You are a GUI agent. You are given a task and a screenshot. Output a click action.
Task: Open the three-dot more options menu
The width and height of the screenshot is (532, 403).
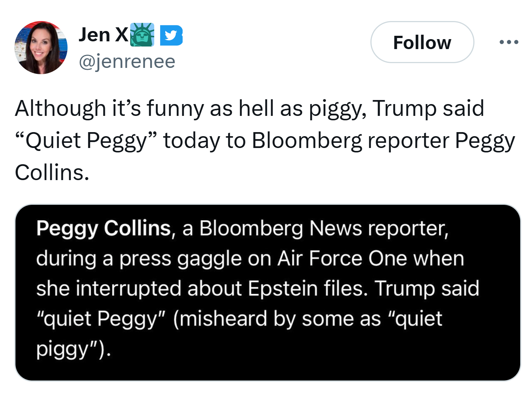tap(509, 42)
